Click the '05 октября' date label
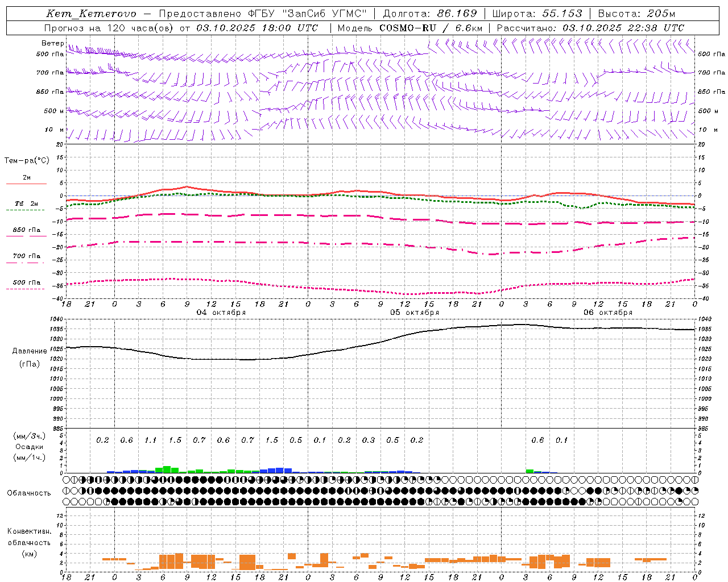This screenshot has height=582, width=728. pyautogui.click(x=415, y=313)
